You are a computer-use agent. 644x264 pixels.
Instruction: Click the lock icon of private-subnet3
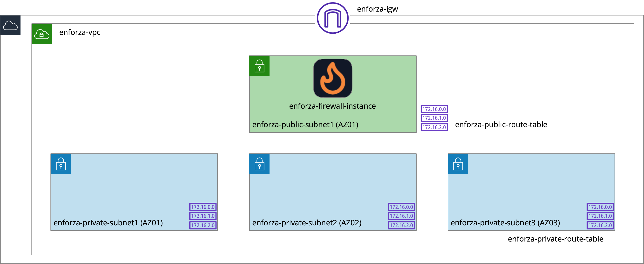[x=458, y=164]
